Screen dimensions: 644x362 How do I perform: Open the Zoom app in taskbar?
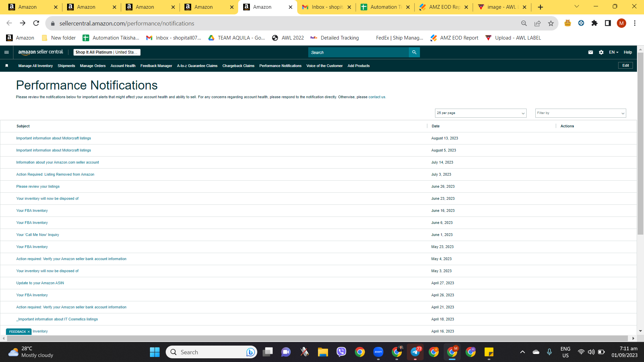(x=378, y=352)
